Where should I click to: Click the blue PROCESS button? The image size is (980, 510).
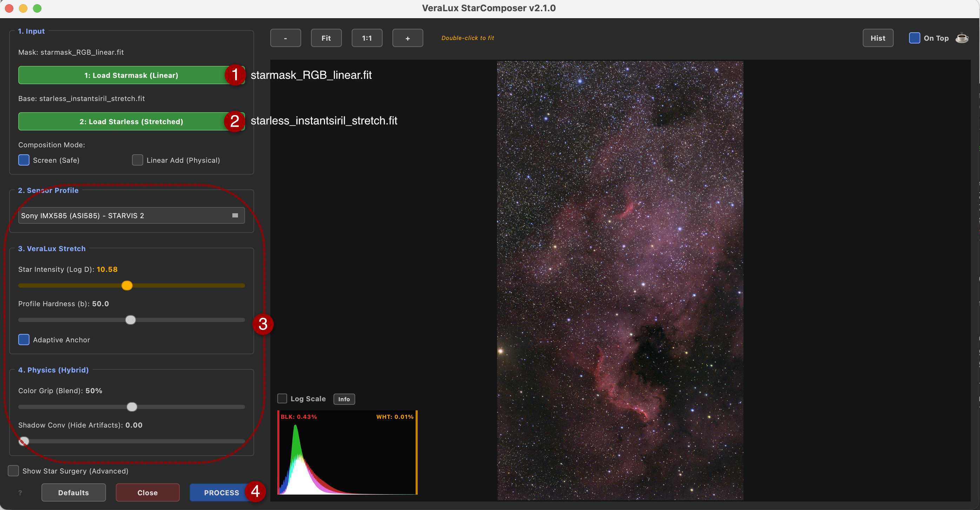[x=221, y=492]
